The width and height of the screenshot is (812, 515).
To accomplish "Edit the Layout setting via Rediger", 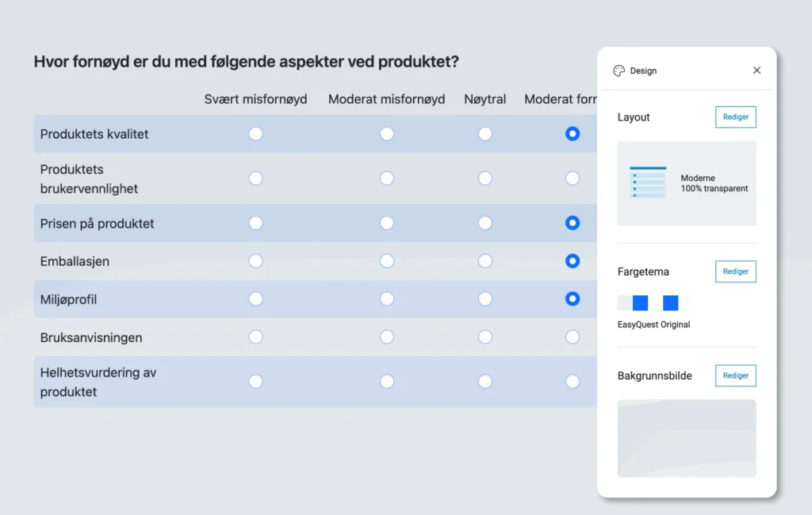I will pos(735,117).
